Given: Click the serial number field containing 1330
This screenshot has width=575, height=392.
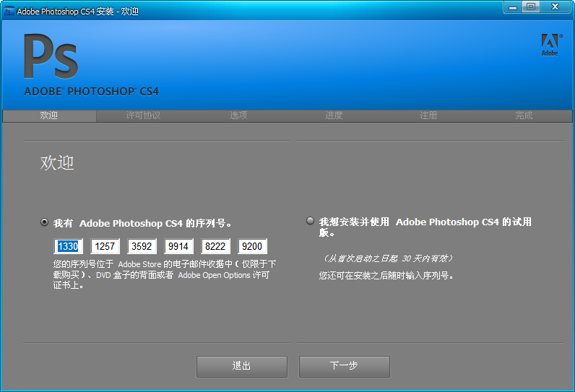Looking at the screenshot, I should pos(68,246).
